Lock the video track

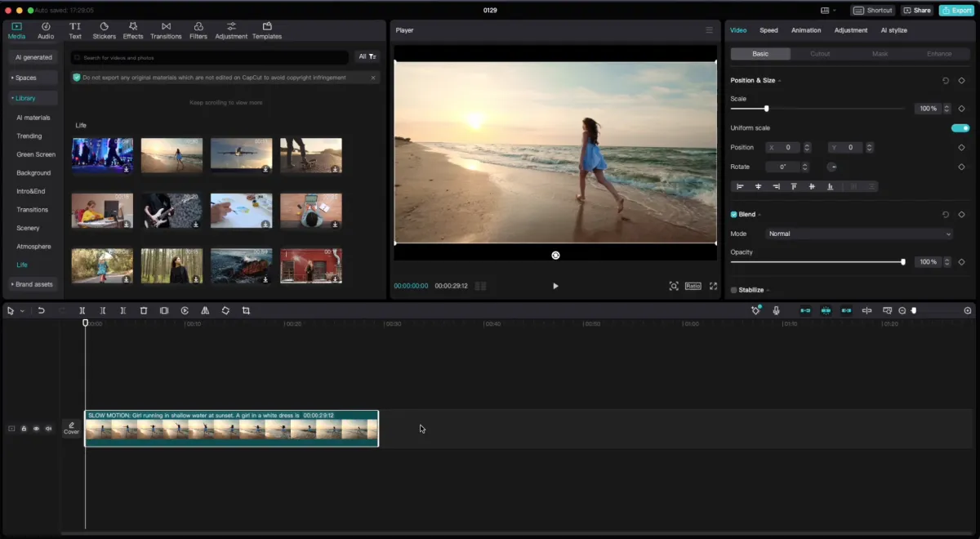24,429
